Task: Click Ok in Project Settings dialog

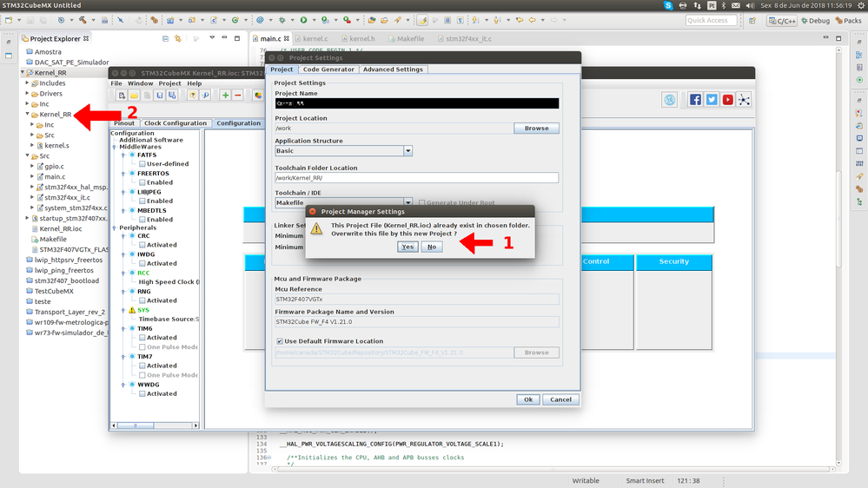Action: (528, 399)
